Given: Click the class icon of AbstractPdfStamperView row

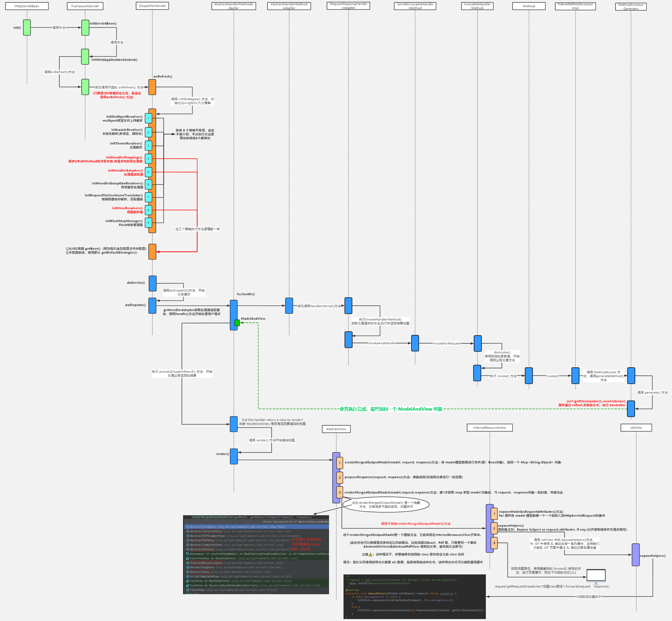Looking at the screenshot, I should pos(188,536).
